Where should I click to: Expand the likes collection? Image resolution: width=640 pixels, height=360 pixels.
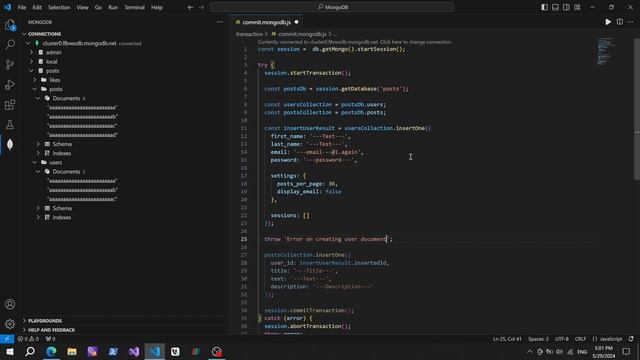click(x=55, y=80)
